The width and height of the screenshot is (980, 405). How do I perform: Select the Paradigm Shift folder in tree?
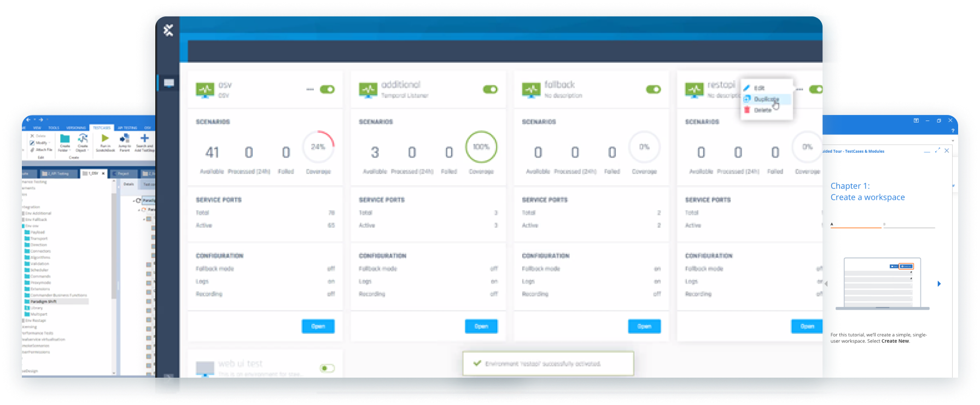pos(43,302)
